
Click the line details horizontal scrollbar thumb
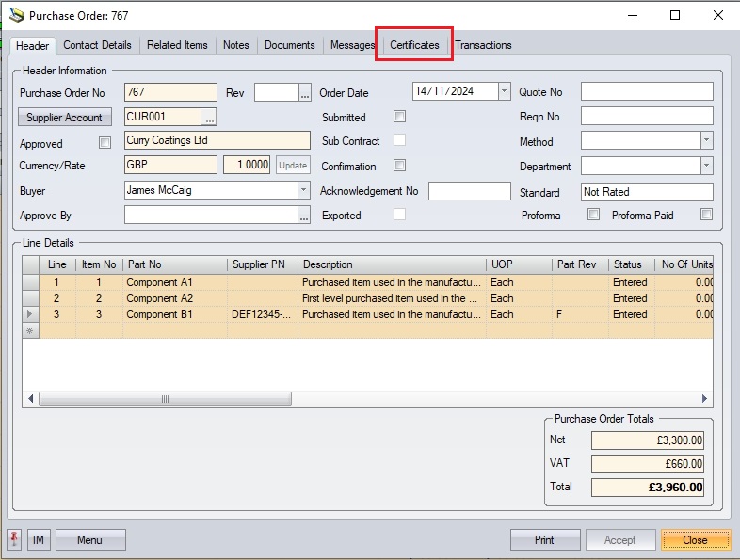(x=165, y=399)
